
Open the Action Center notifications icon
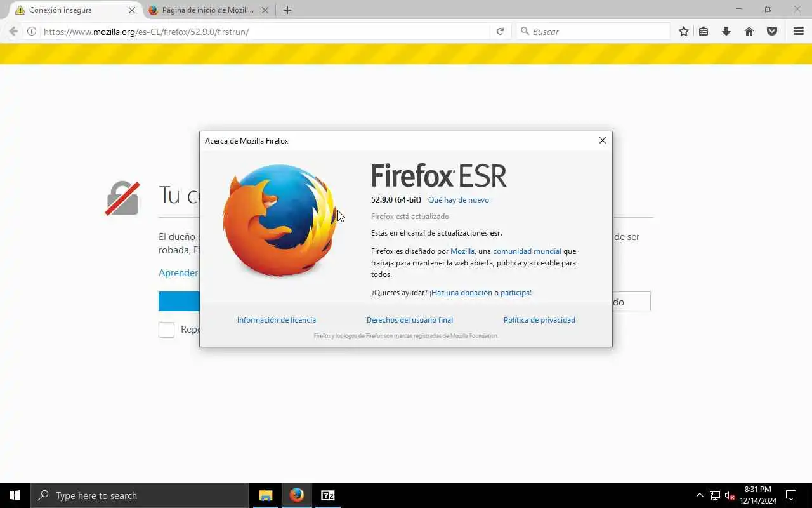pos(791,495)
